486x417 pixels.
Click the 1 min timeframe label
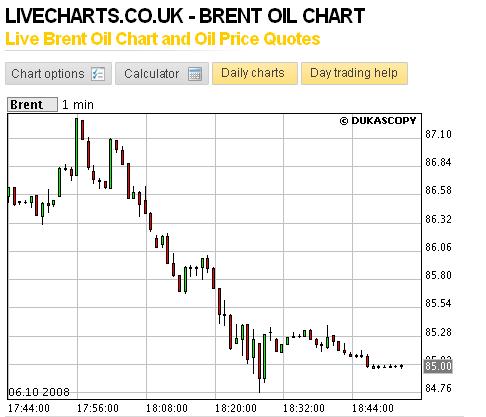78,105
